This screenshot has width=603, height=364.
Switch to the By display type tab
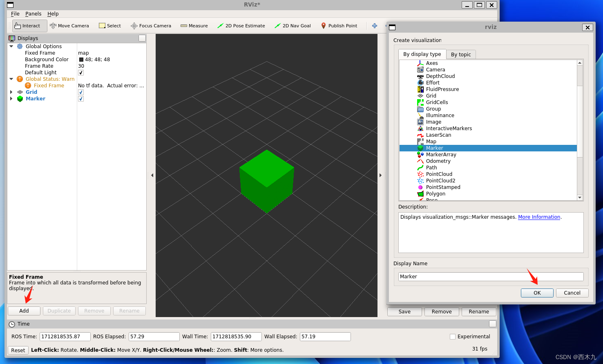[422, 54]
